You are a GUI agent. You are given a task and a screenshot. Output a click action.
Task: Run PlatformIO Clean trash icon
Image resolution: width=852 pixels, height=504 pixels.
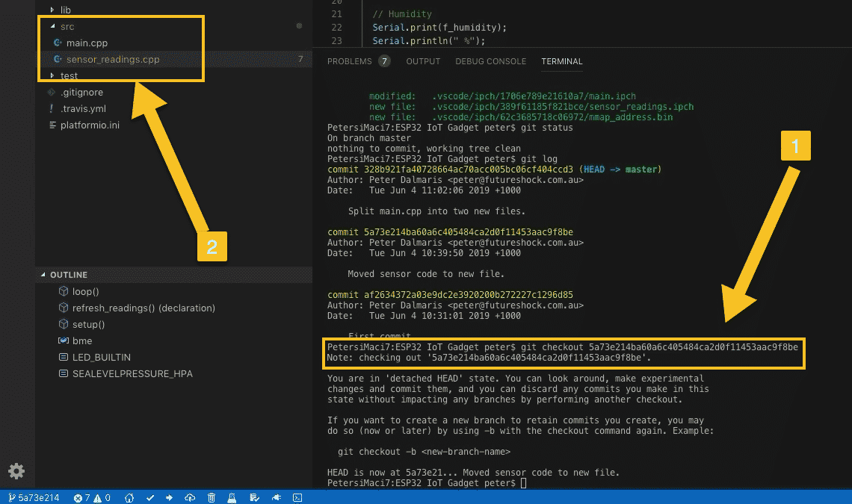tap(212, 497)
